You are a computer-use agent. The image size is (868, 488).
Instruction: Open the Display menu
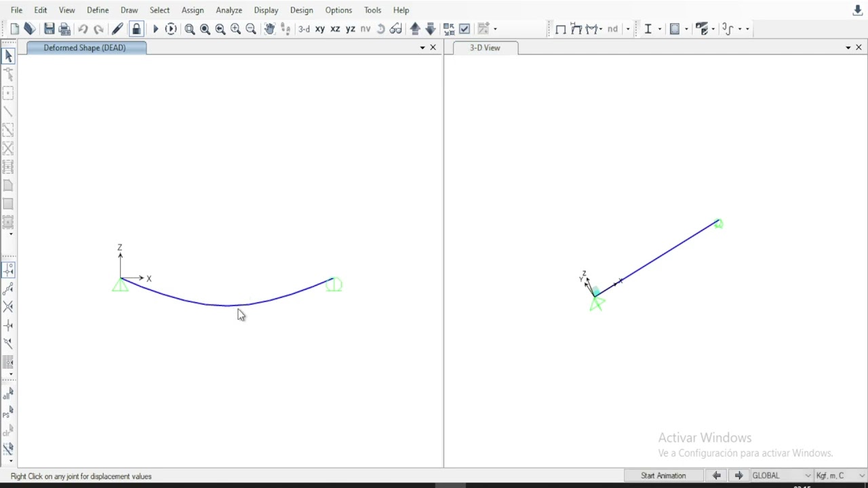click(x=266, y=10)
